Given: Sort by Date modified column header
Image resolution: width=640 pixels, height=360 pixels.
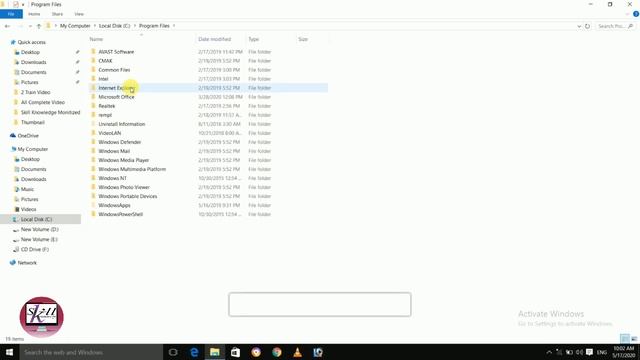Looking at the screenshot, I should 215,39.
